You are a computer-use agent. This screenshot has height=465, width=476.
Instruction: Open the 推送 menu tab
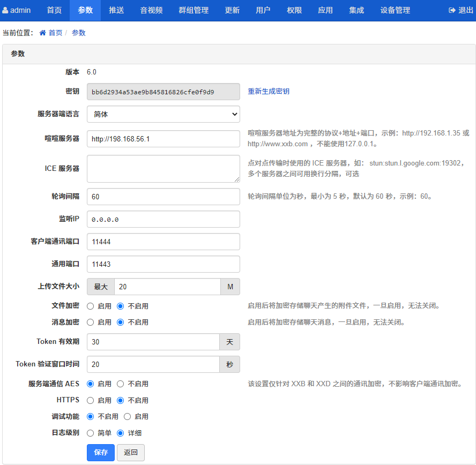pos(116,10)
